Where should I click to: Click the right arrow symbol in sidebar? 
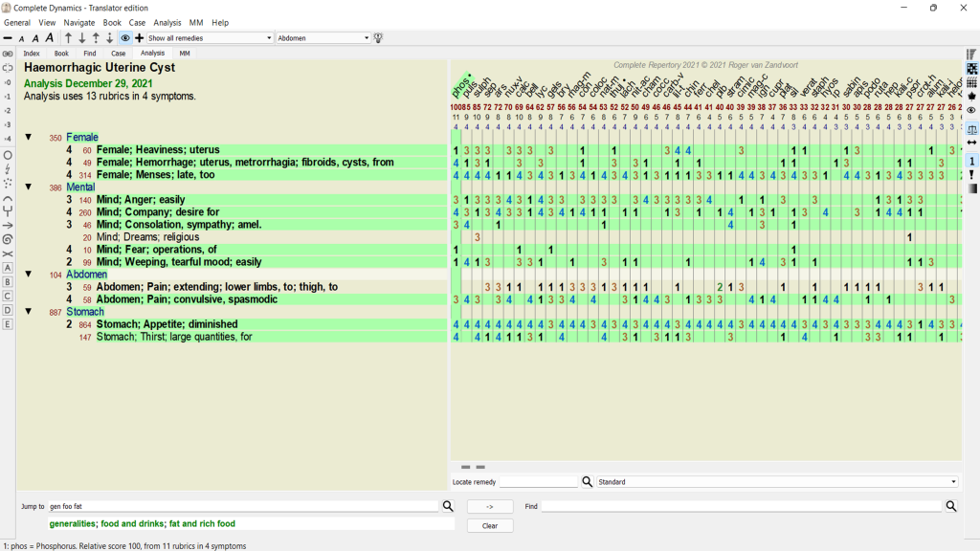coord(8,226)
